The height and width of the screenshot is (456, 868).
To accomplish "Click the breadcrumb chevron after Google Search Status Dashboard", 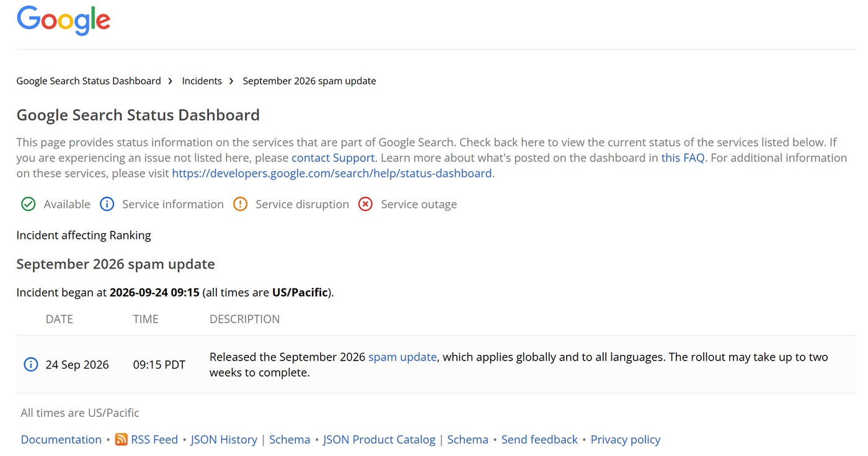I will (170, 81).
